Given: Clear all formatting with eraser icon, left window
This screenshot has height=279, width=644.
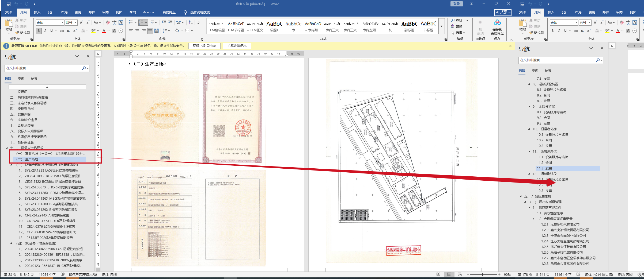Looking at the screenshot, I should click(x=108, y=23).
